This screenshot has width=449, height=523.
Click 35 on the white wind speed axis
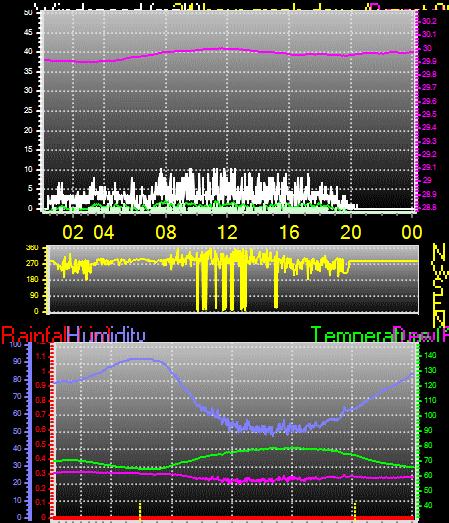tap(28, 71)
